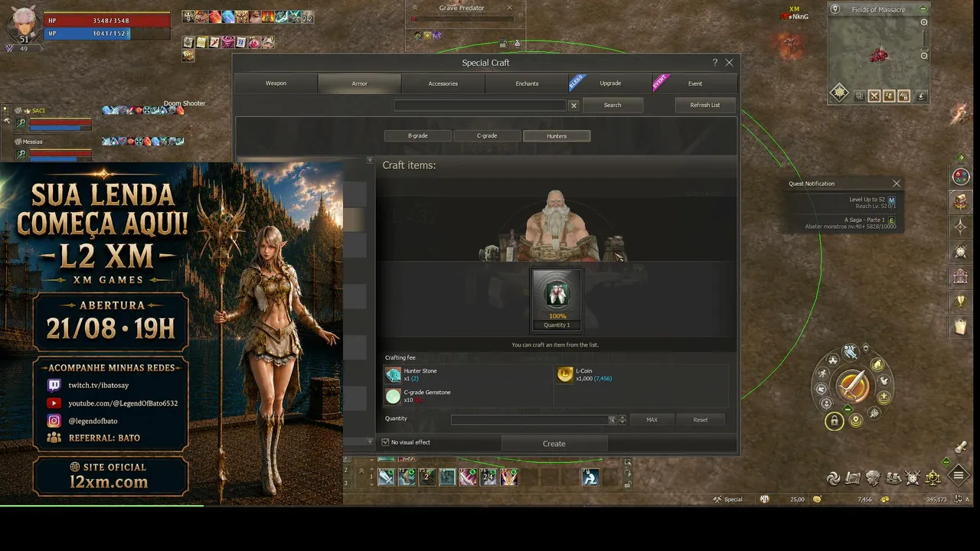
Task: Open the world map scroll icon
Action: [x=853, y=479]
